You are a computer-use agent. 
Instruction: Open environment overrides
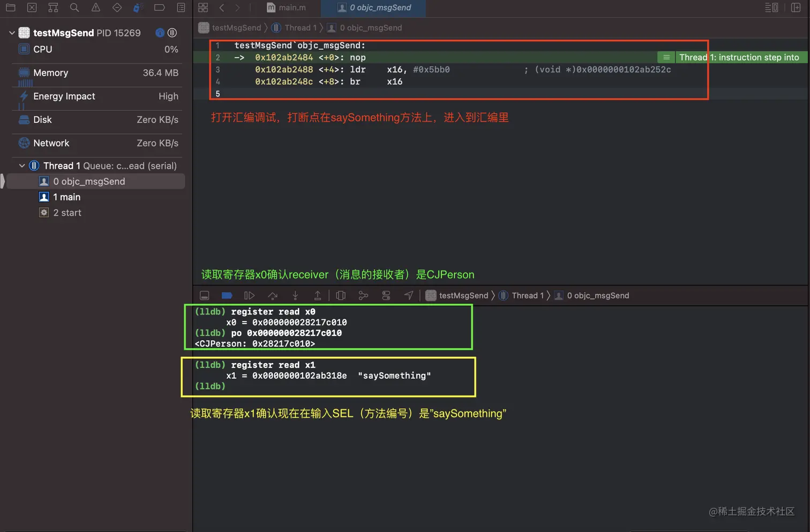tap(386, 296)
